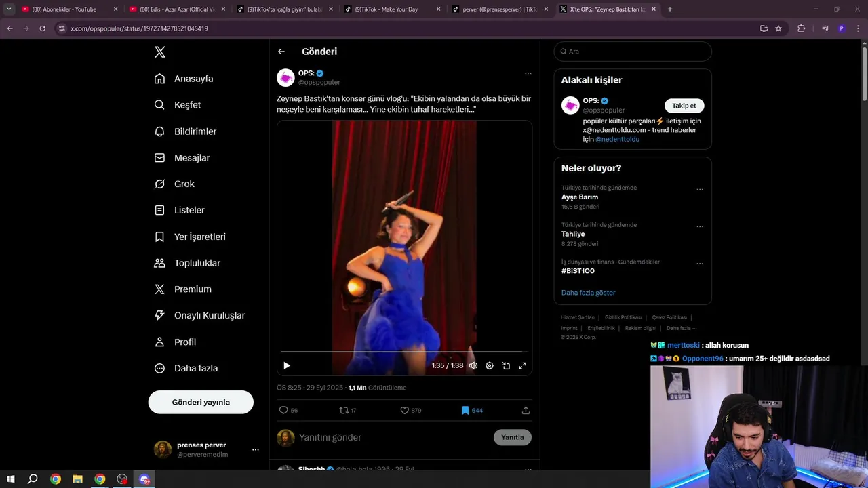This screenshot has height=488, width=868.
Task: Open Grok from sidebar
Action: point(174,184)
